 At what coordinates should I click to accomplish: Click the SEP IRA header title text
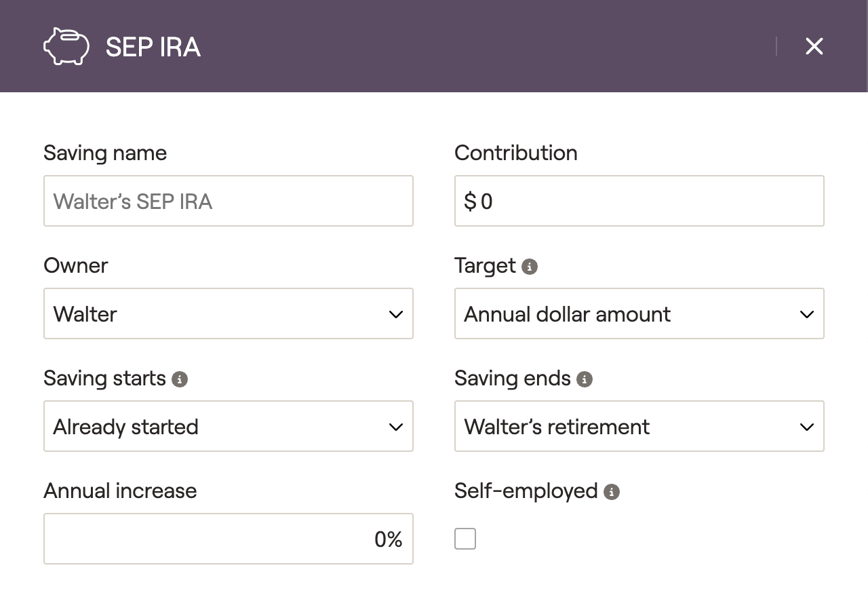point(153,47)
